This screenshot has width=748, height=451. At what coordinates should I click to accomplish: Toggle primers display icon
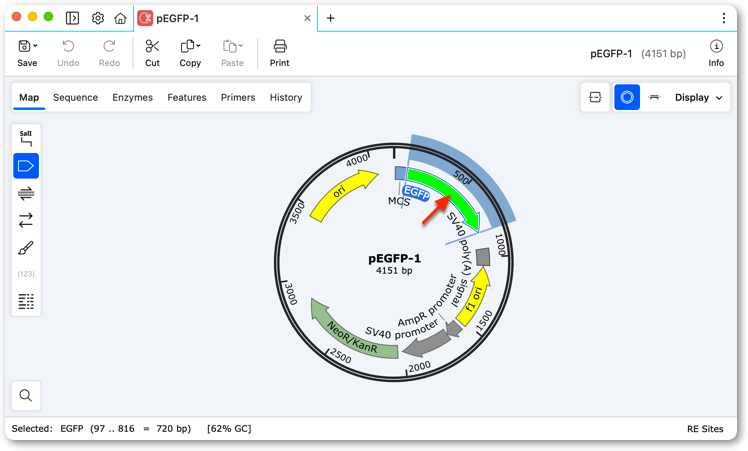coord(26,193)
